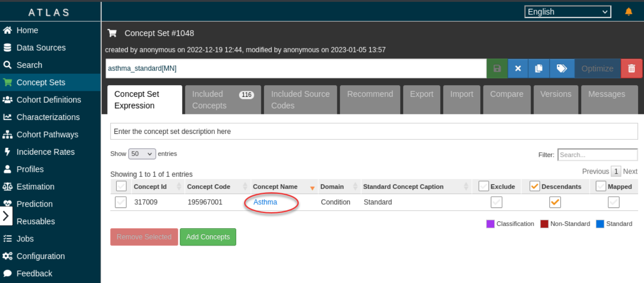The height and width of the screenshot is (283, 644).
Task: Toggle Mapped checkbox for Asthma row
Action: [613, 202]
